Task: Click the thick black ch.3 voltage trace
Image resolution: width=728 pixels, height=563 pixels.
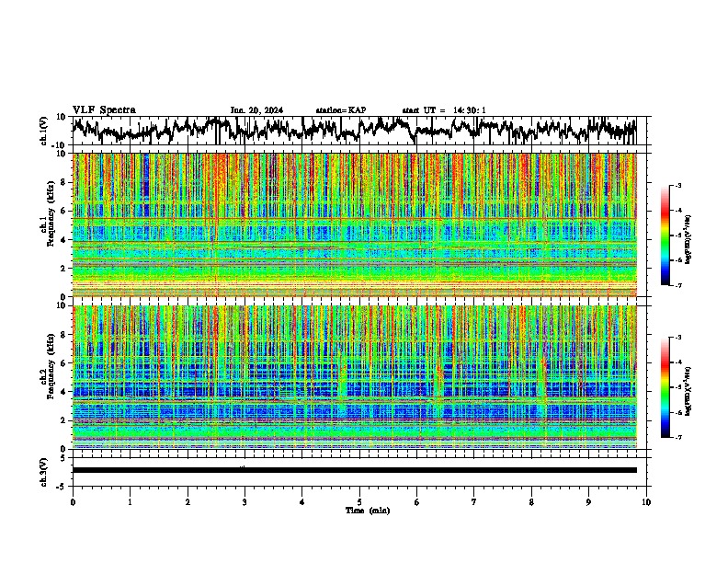Action: point(354,470)
